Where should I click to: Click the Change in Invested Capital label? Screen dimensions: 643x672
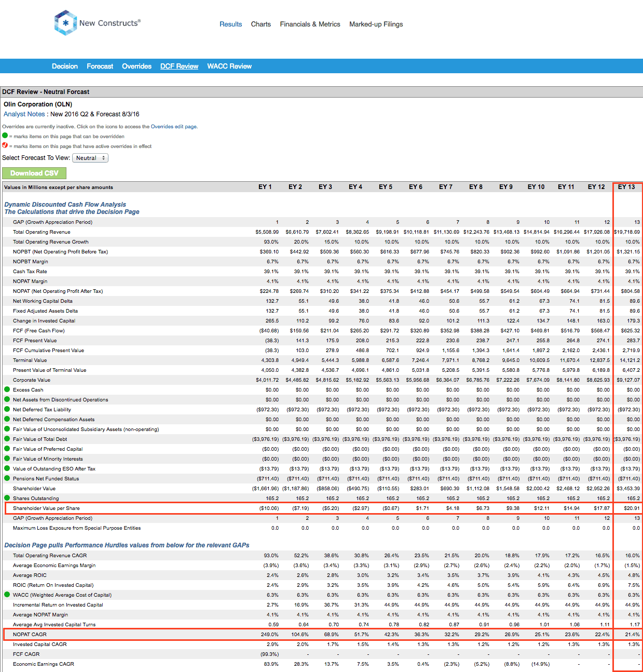tap(44, 321)
